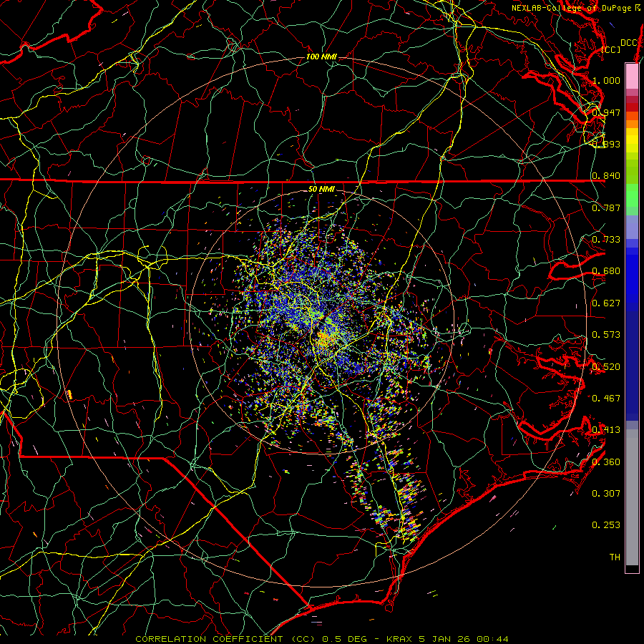
Task: Select the DCC label above the color bar
Action: pos(629,43)
